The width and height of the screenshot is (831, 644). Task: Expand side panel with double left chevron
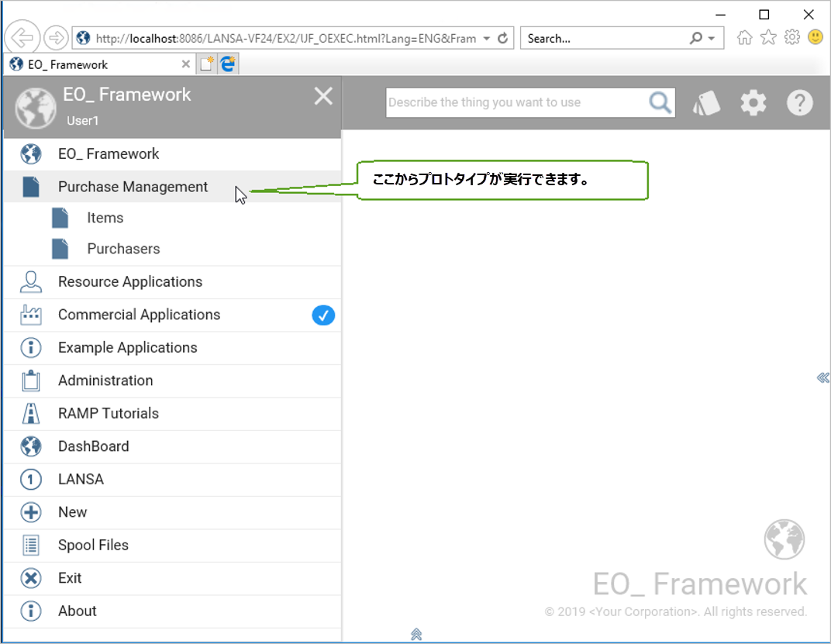click(x=822, y=377)
